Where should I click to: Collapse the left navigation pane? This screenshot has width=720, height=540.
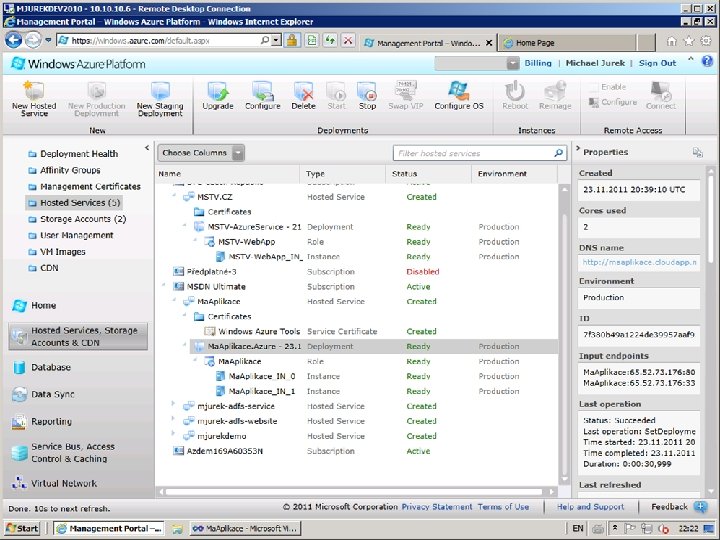pos(147,147)
